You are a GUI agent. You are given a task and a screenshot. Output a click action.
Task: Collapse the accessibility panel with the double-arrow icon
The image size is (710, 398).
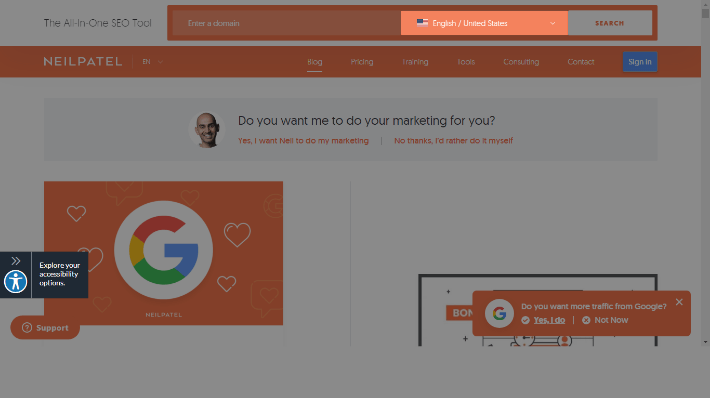(x=16, y=261)
